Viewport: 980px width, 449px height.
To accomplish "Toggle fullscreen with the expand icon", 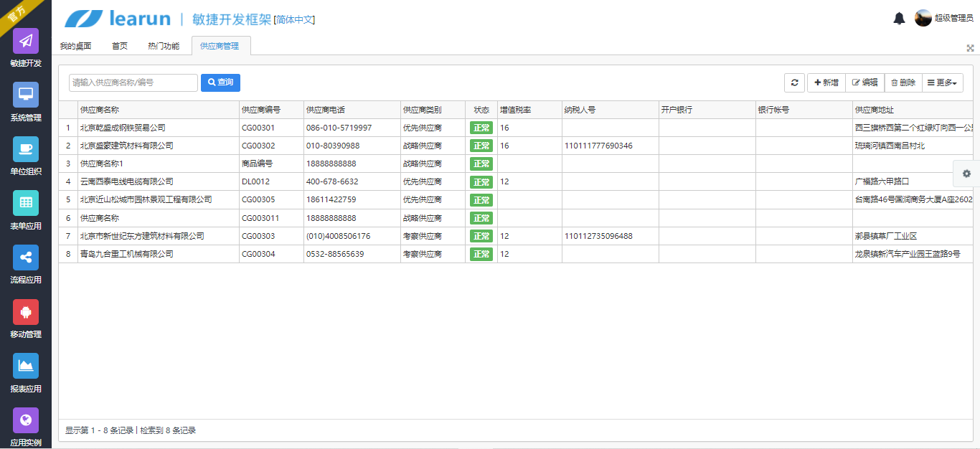I will point(970,48).
